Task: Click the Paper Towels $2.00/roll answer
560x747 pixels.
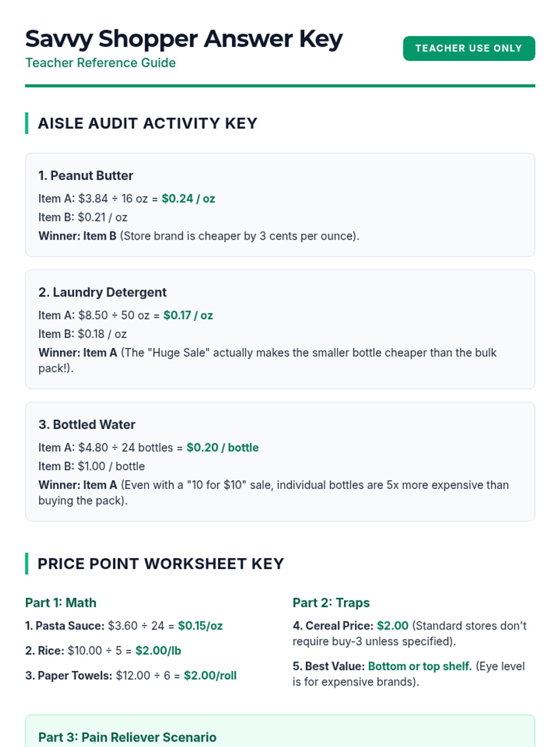Action: click(210, 676)
